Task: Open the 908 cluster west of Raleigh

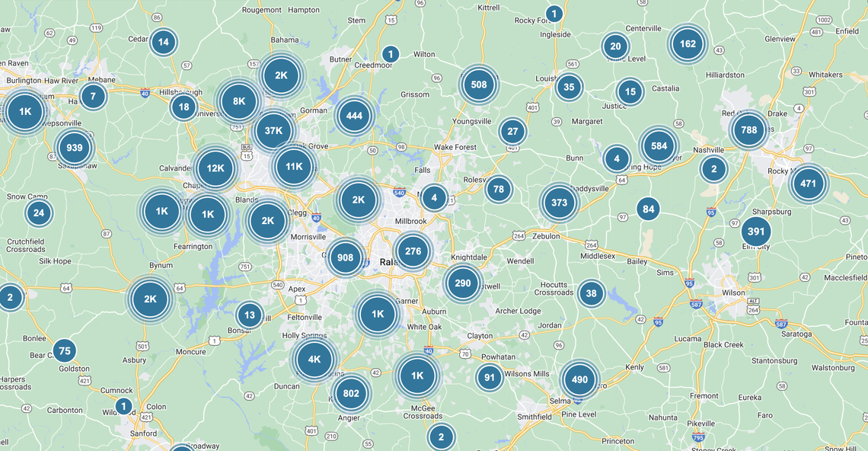Action: click(x=346, y=257)
